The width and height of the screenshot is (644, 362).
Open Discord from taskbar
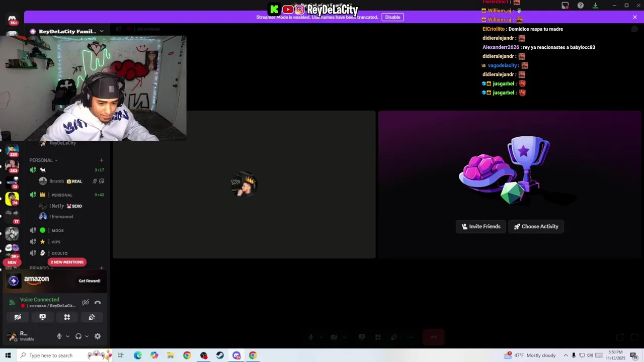[236, 355]
